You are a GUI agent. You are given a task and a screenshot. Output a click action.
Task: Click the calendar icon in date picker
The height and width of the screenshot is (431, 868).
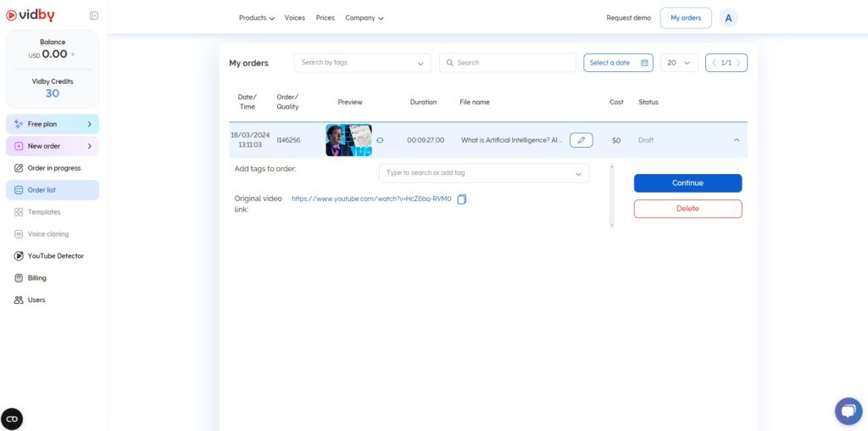(x=644, y=63)
